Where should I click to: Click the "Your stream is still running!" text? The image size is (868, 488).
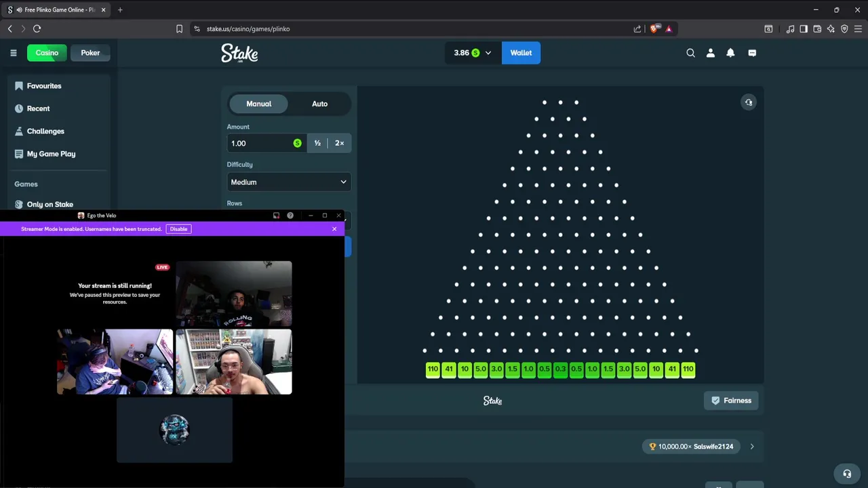tap(115, 286)
